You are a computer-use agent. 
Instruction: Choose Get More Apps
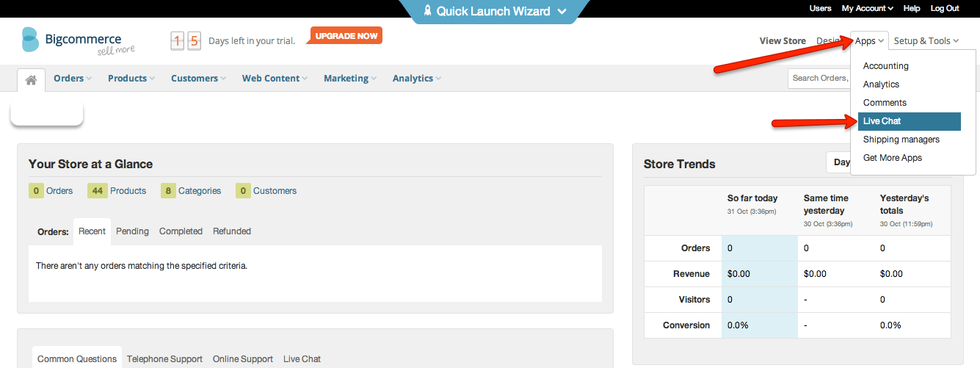[x=910, y=158]
